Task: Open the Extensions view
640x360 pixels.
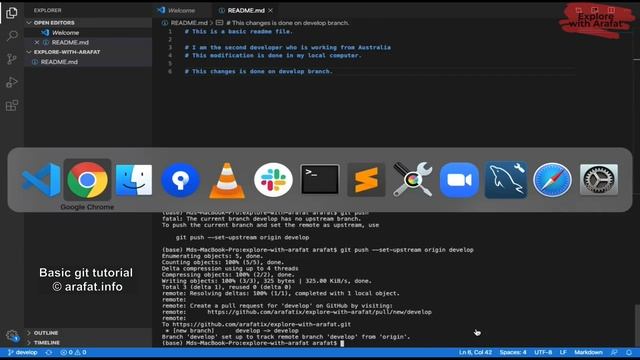Action: (x=11, y=105)
